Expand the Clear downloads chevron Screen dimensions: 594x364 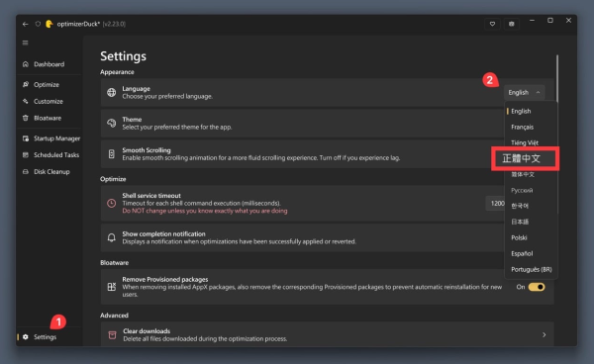544,335
